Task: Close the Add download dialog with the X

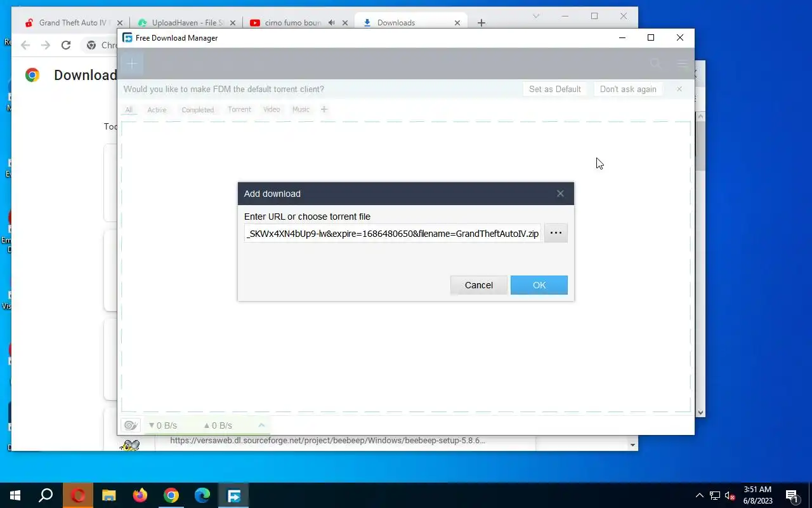Action: 560,194
